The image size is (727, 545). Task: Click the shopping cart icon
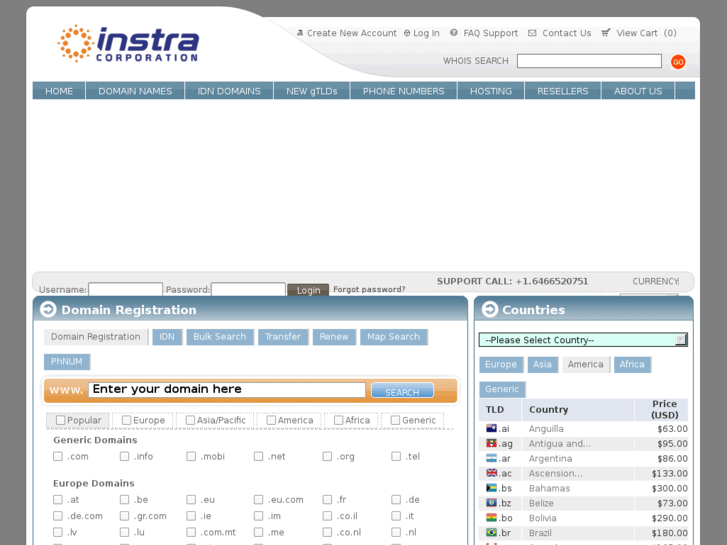coord(606,33)
